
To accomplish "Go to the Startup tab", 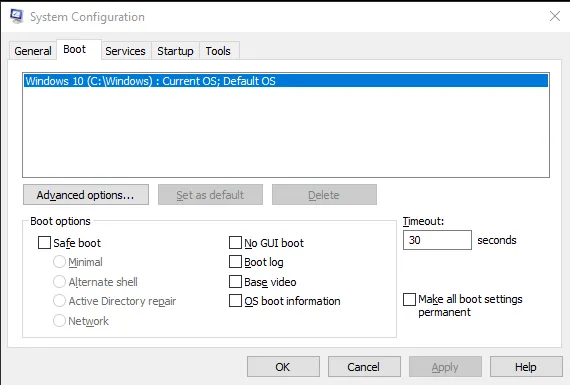I will point(175,51).
